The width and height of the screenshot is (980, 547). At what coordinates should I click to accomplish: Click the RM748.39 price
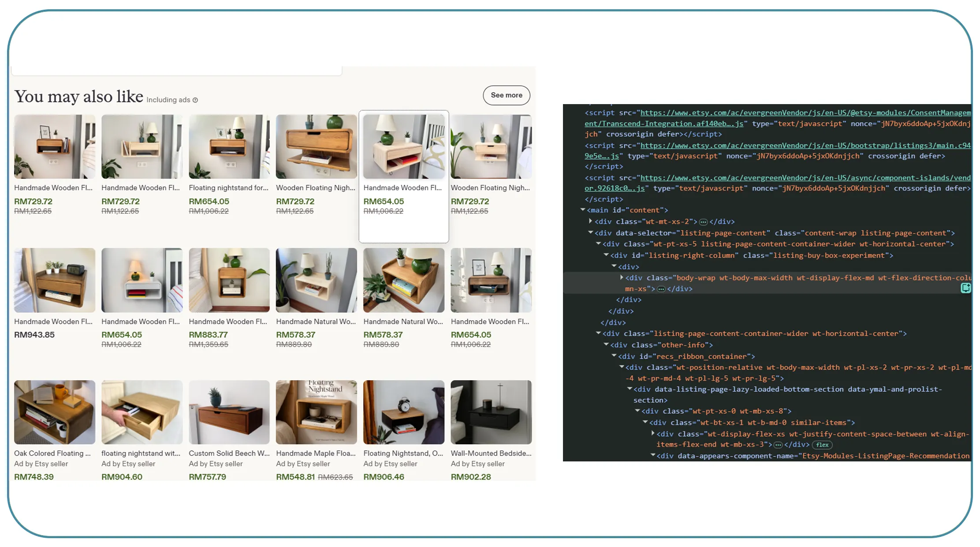(34, 477)
